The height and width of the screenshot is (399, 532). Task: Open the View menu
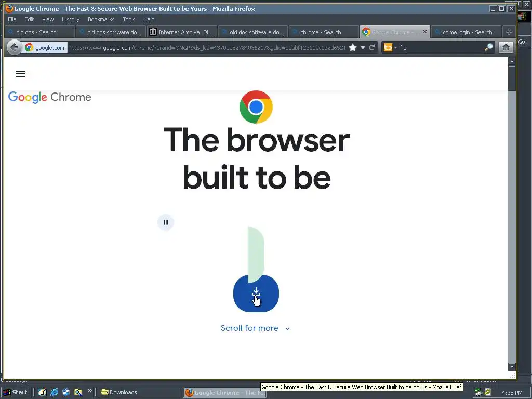coord(48,19)
